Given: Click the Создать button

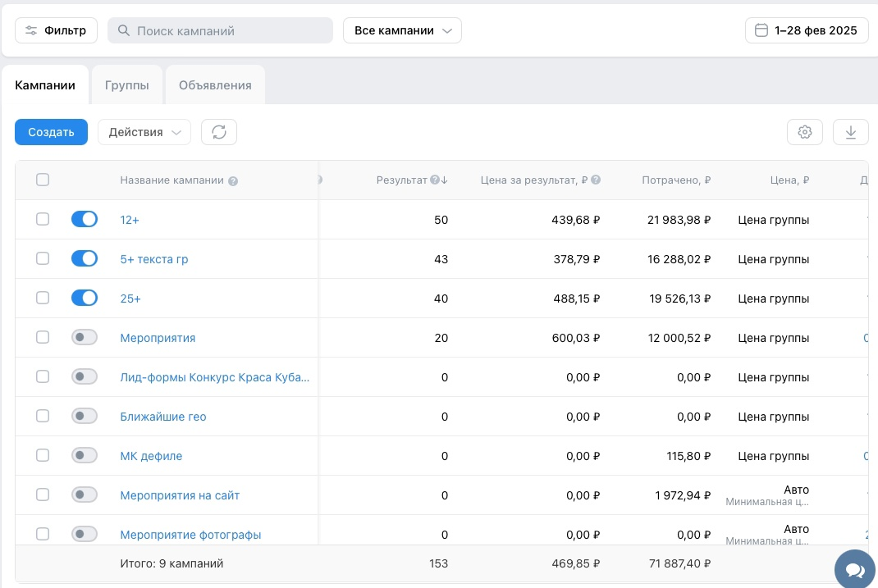Looking at the screenshot, I should click(x=51, y=132).
